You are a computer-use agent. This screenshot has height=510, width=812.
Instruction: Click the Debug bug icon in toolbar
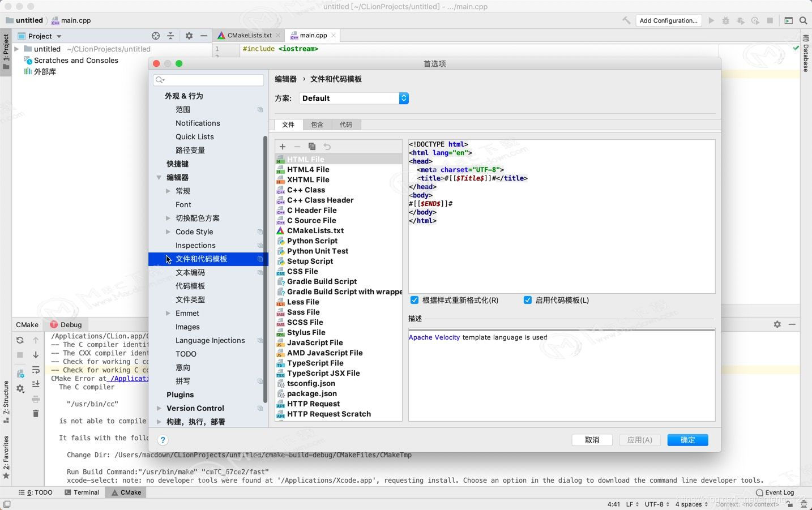726,20
